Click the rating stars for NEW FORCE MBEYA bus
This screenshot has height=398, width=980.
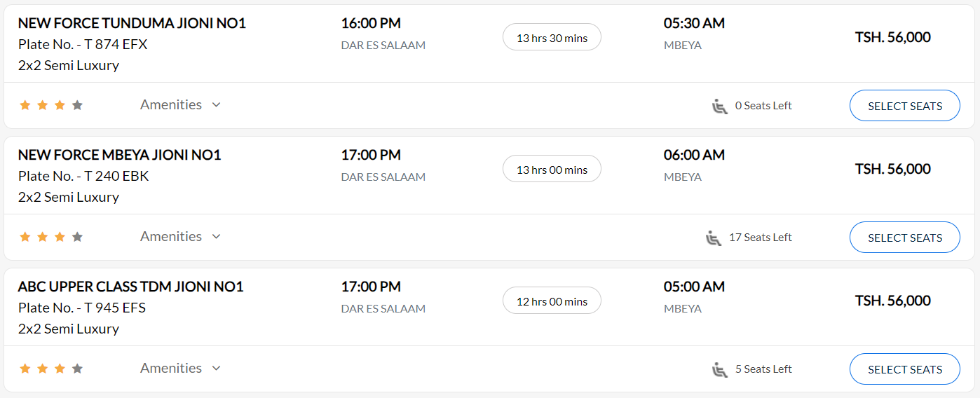(x=51, y=237)
